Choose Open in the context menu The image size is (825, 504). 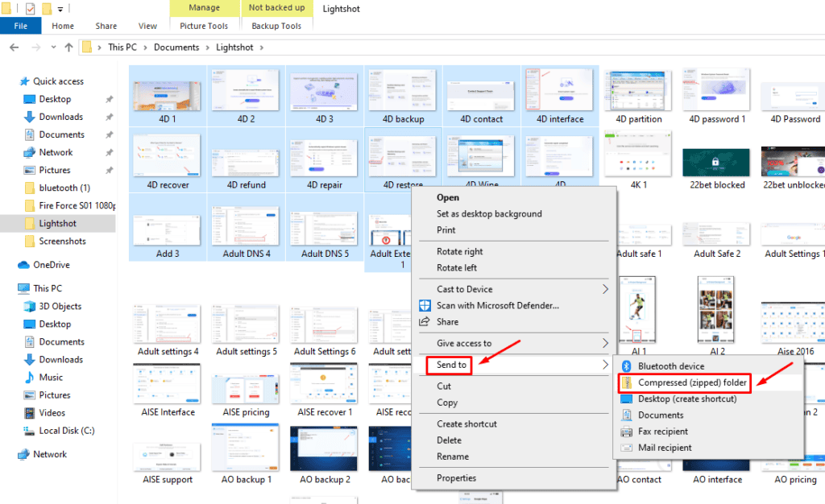click(448, 197)
